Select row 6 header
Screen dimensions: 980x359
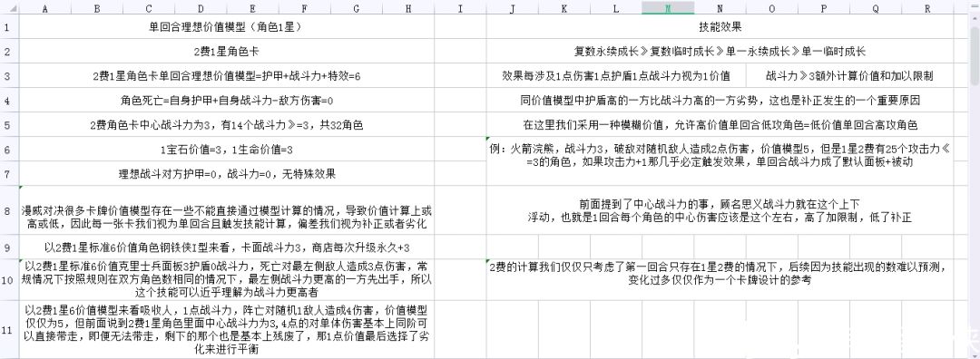[x=9, y=149]
